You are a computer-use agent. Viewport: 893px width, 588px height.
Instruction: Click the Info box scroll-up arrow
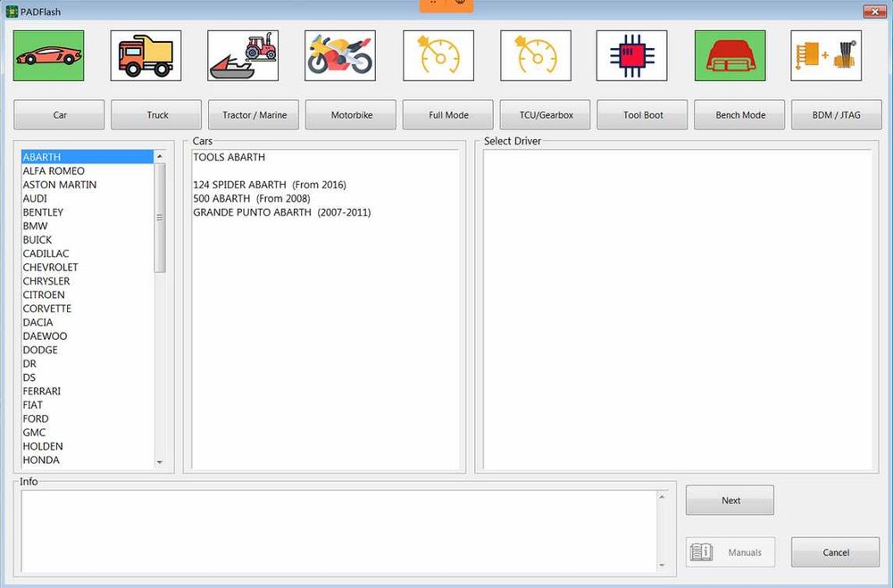point(662,497)
